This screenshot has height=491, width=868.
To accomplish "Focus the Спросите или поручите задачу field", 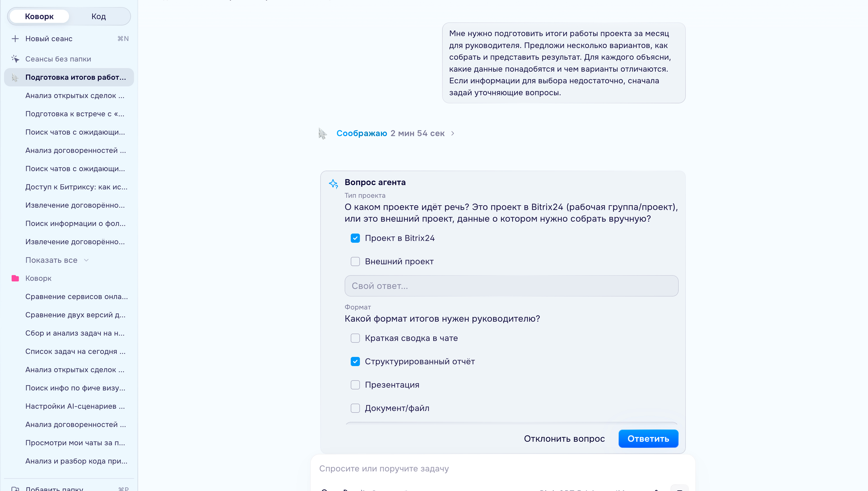I will (502, 468).
